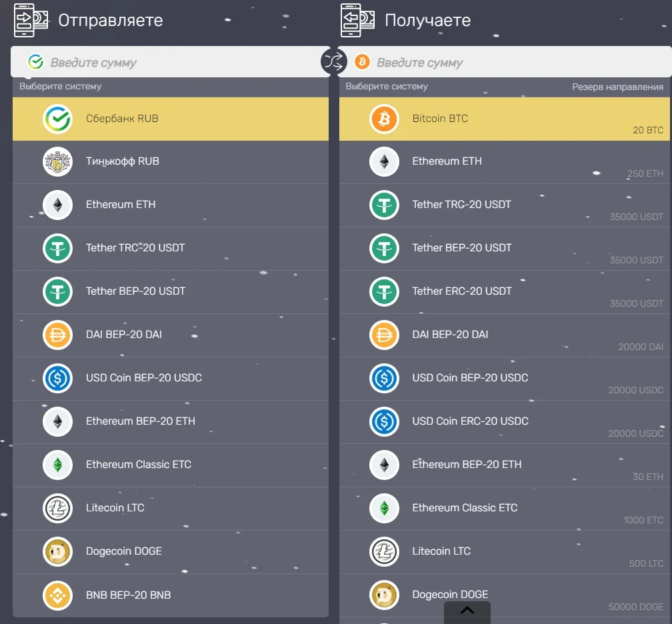Click Dogecoin icon in receive list
This screenshot has height=624, width=672.
[x=384, y=595]
